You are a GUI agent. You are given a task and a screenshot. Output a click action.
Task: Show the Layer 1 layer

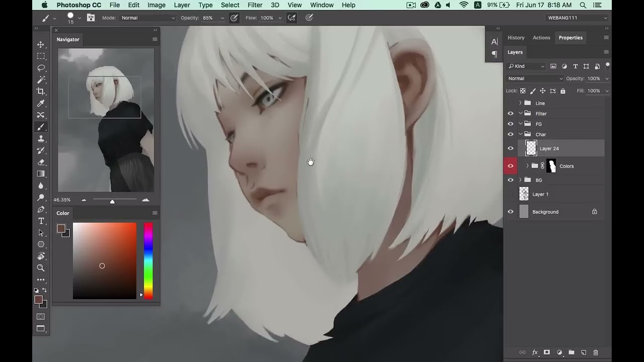pos(510,194)
